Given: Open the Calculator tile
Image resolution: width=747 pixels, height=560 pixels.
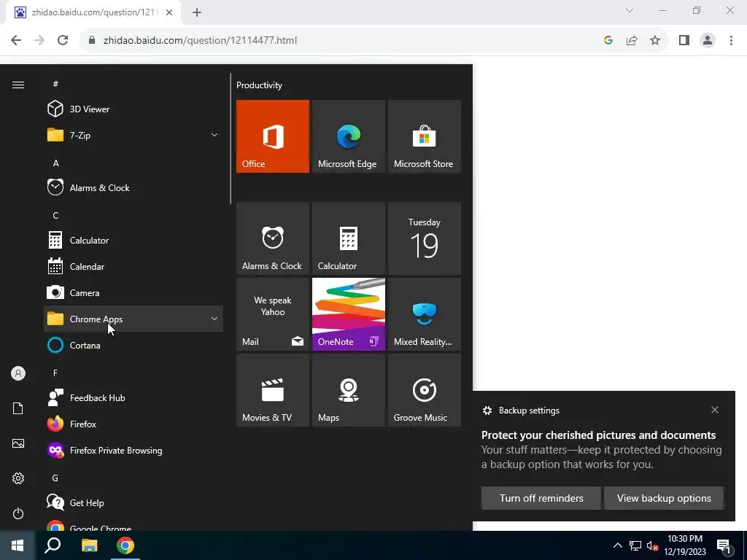Looking at the screenshot, I should tap(348, 238).
